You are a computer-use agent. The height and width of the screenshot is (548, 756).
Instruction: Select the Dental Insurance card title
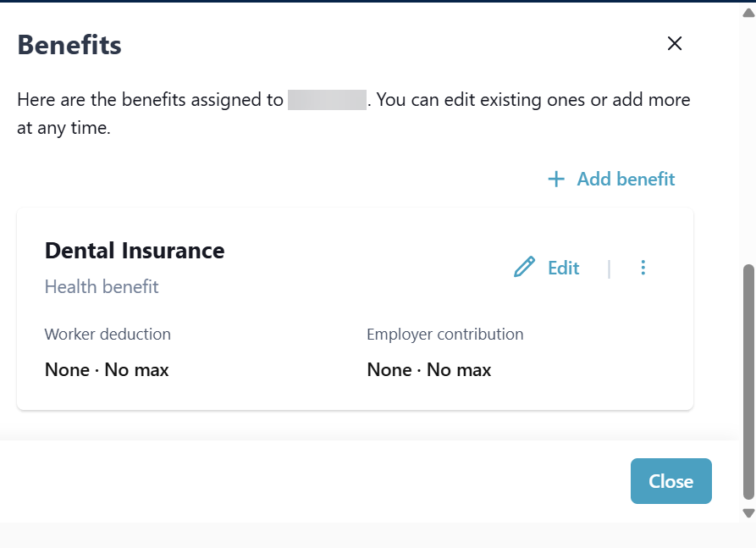pyautogui.click(x=135, y=251)
